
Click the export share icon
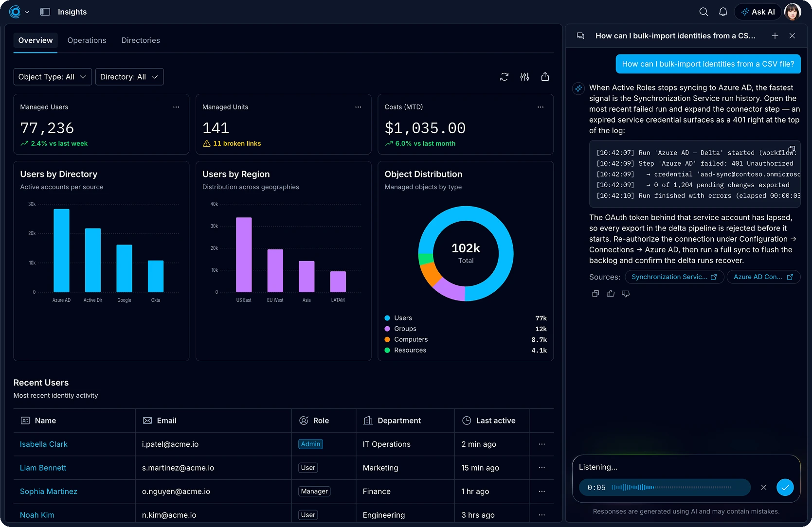[x=545, y=77]
